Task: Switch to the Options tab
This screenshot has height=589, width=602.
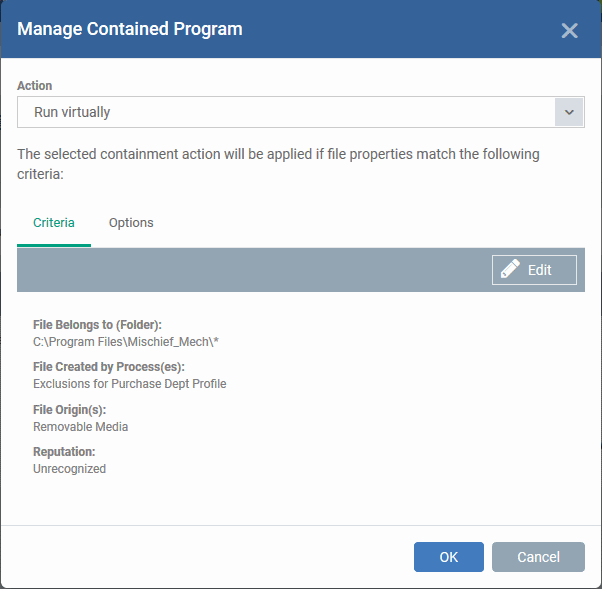Action: pyautogui.click(x=131, y=223)
